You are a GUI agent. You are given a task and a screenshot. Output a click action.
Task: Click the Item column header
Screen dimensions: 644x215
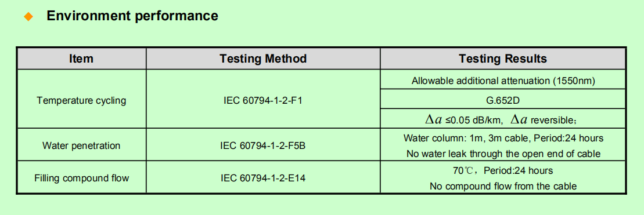(81, 59)
